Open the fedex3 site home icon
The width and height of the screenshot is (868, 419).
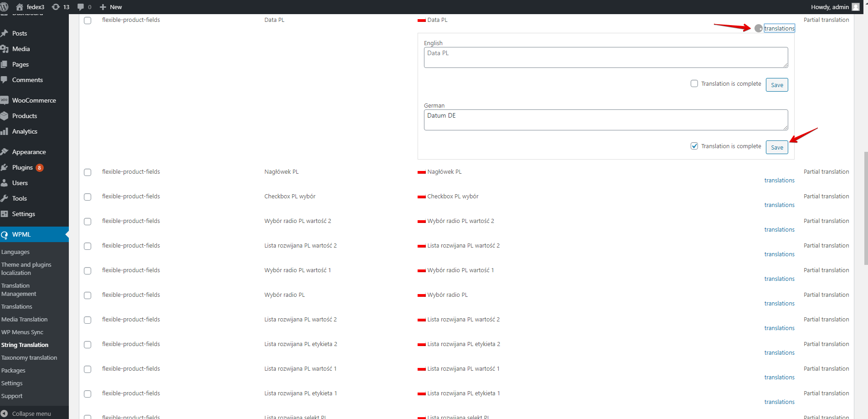coord(20,7)
